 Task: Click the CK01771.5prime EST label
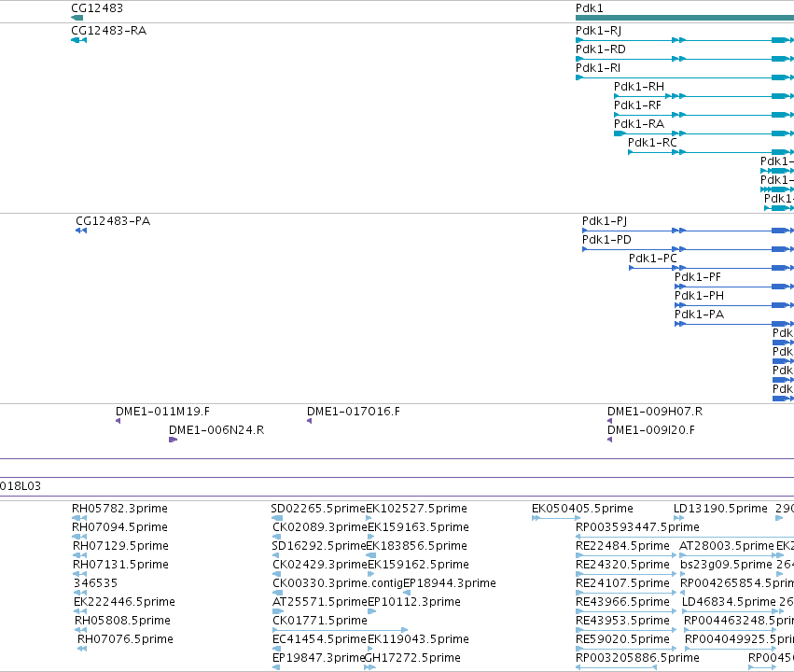[x=320, y=621]
